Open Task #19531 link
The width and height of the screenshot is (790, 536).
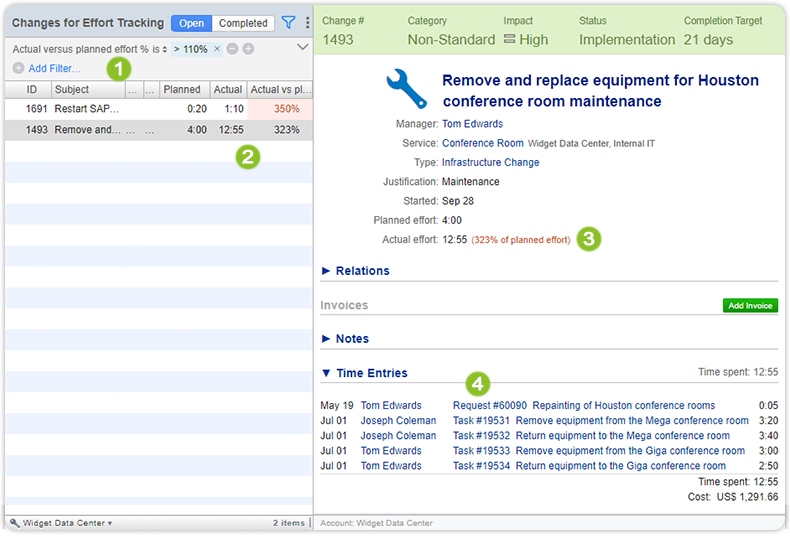481,421
